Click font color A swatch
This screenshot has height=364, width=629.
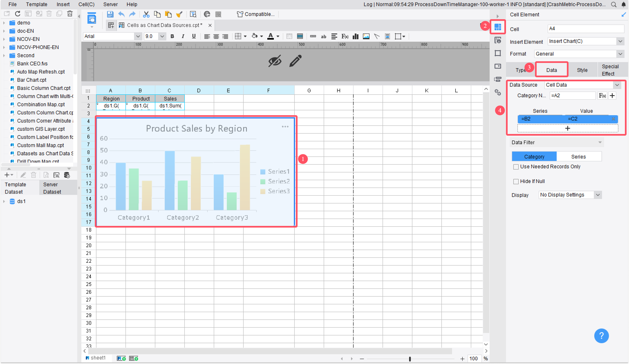(270, 36)
